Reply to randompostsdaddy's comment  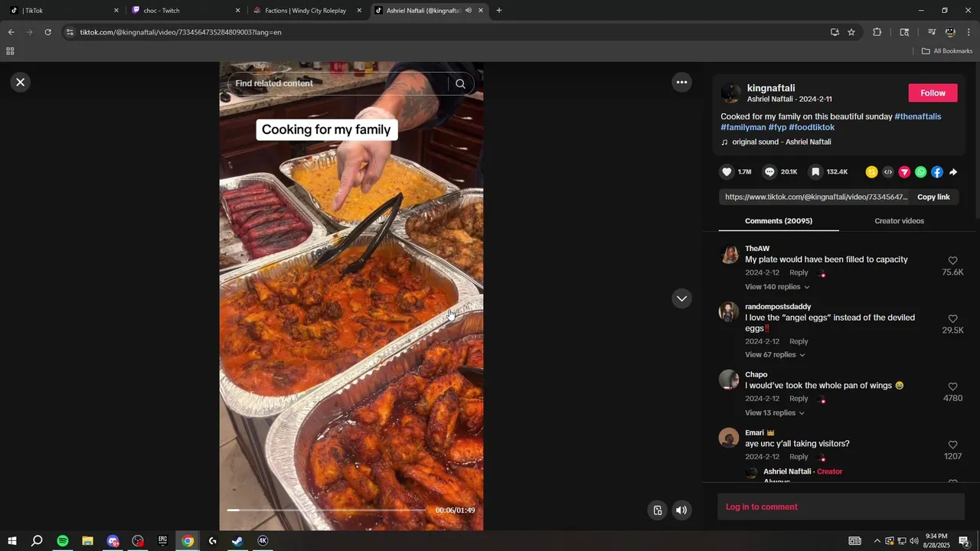pyautogui.click(x=799, y=341)
